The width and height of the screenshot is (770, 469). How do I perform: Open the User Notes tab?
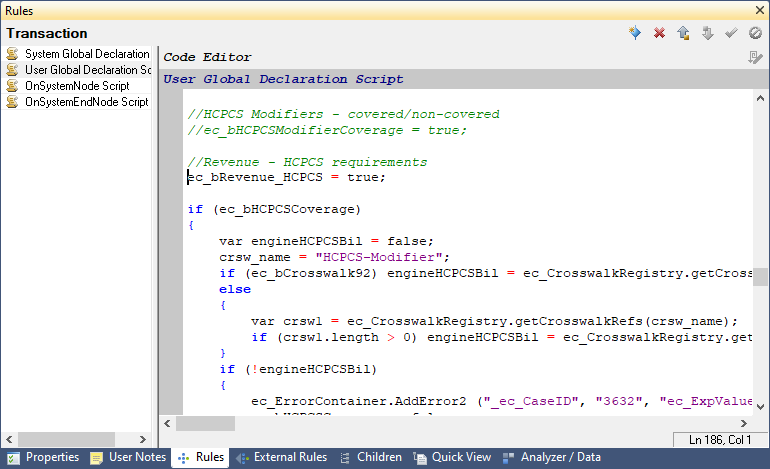pyautogui.click(x=128, y=457)
